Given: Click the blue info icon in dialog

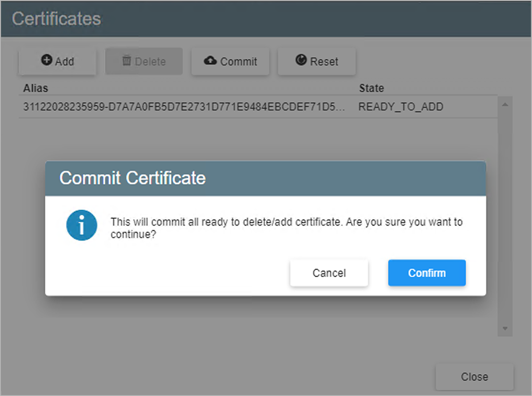Looking at the screenshot, I should [x=81, y=226].
